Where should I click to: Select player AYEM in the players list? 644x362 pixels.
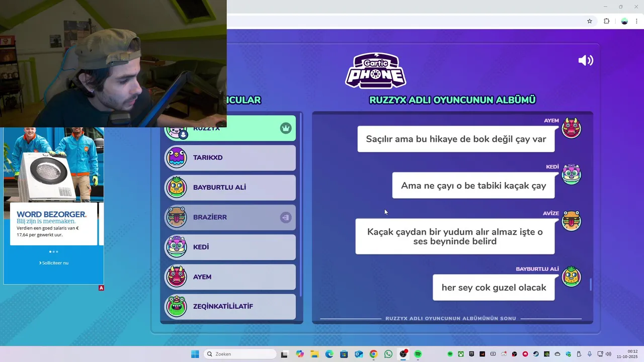[x=230, y=277]
